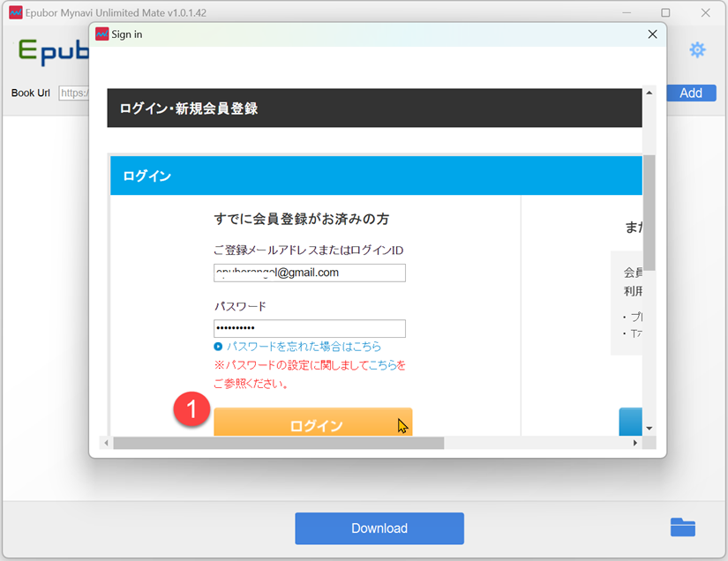Click the vertical scrollbar up arrow

[x=649, y=93]
